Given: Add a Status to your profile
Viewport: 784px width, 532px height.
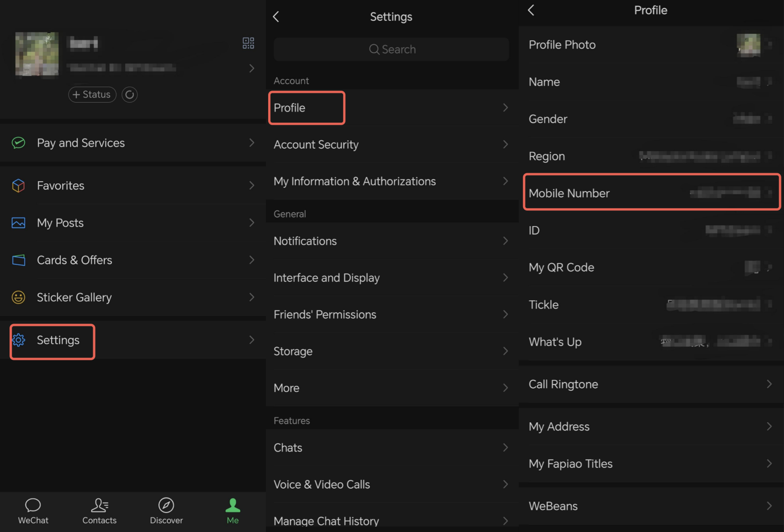Looking at the screenshot, I should click(92, 94).
